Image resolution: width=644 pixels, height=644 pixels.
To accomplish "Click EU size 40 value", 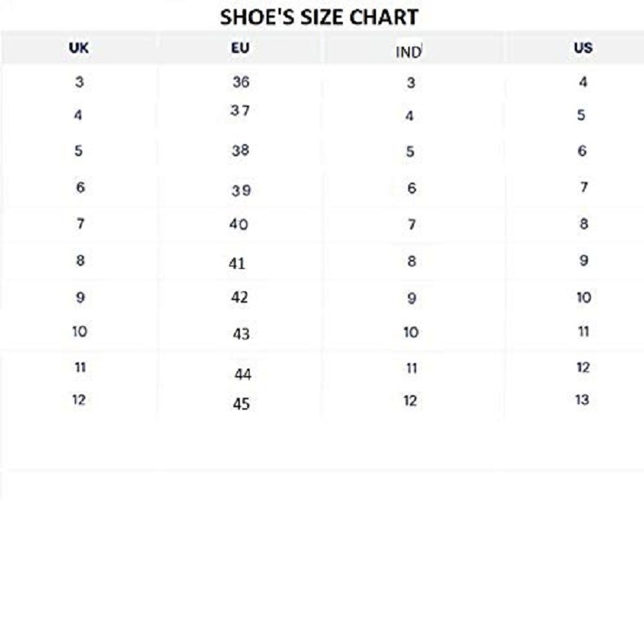I will click(238, 224).
